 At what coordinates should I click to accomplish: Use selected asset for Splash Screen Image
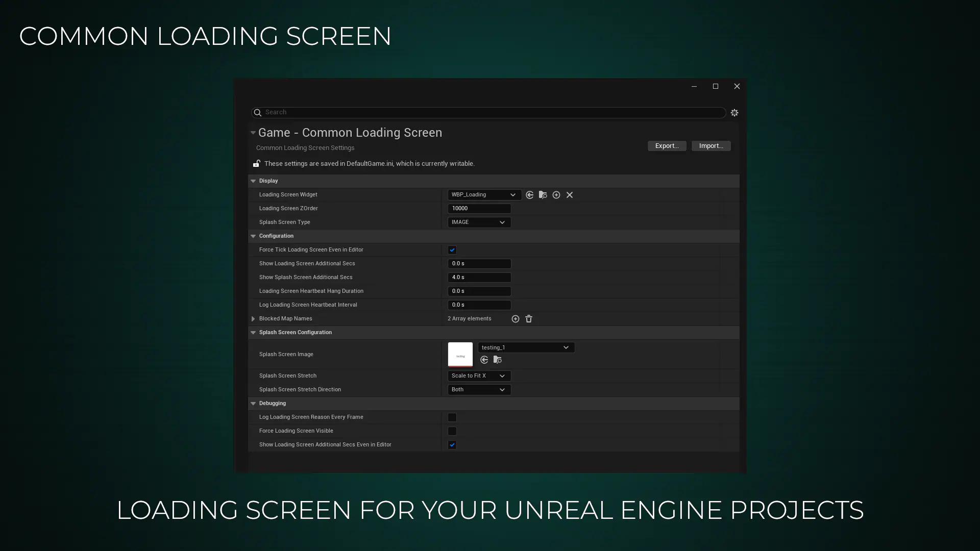click(484, 360)
